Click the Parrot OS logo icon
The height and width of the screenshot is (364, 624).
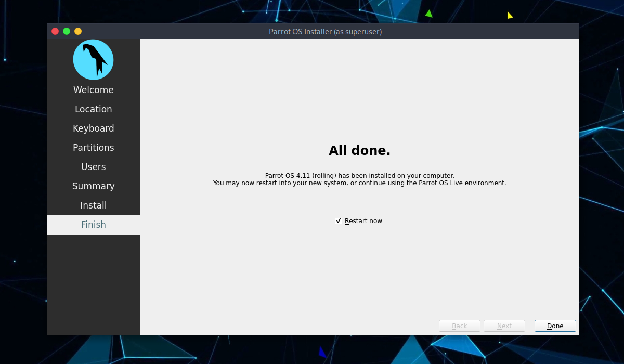[94, 60]
